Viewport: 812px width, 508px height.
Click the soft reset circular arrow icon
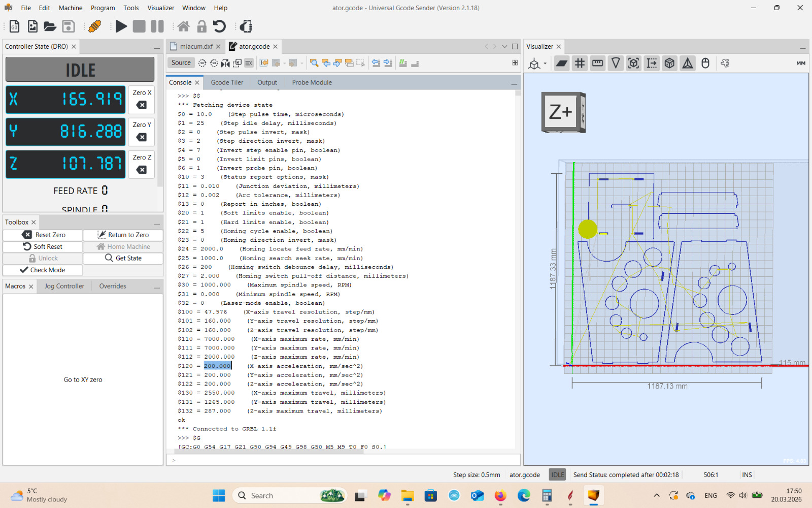[219, 26]
